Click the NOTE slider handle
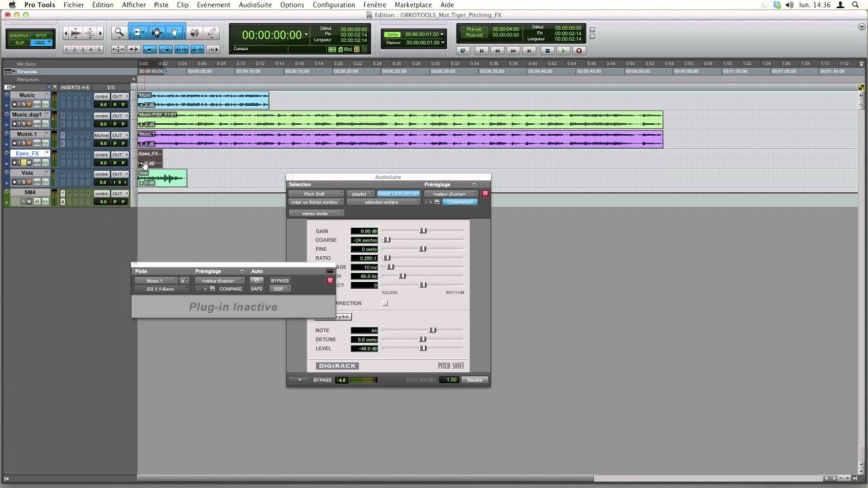 (433, 330)
